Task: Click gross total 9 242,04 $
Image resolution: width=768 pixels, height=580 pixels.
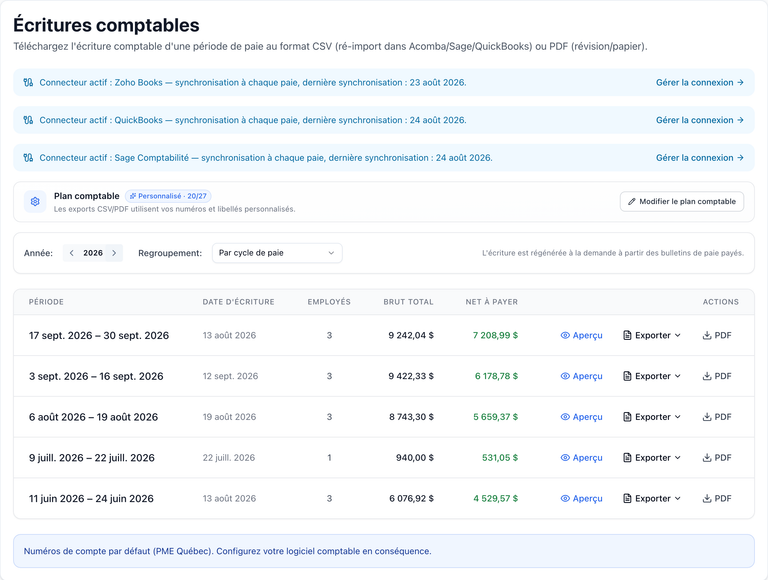Action: 411,336
